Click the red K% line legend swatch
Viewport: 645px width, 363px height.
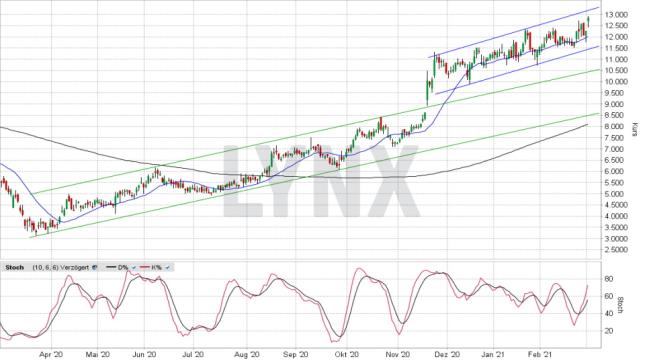[x=145, y=268]
